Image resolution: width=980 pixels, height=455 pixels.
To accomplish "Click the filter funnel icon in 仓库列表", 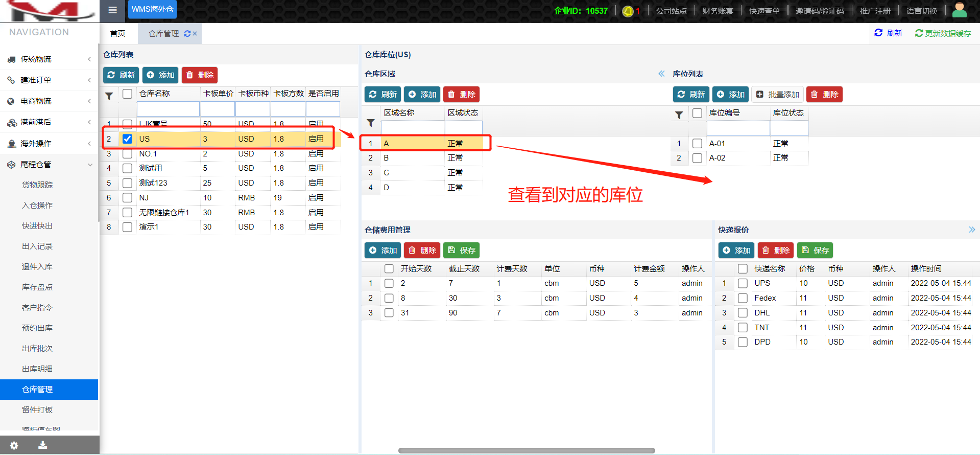I will click(x=109, y=96).
